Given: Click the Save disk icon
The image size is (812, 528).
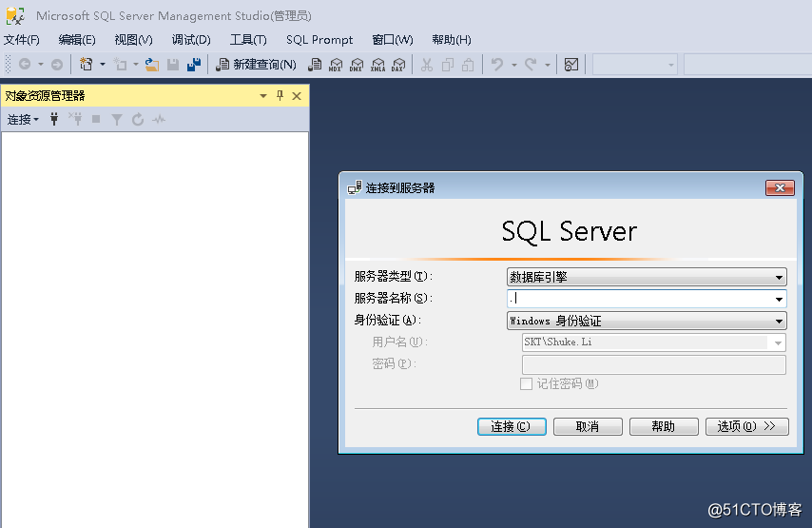Looking at the screenshot, I should (173, 65).
